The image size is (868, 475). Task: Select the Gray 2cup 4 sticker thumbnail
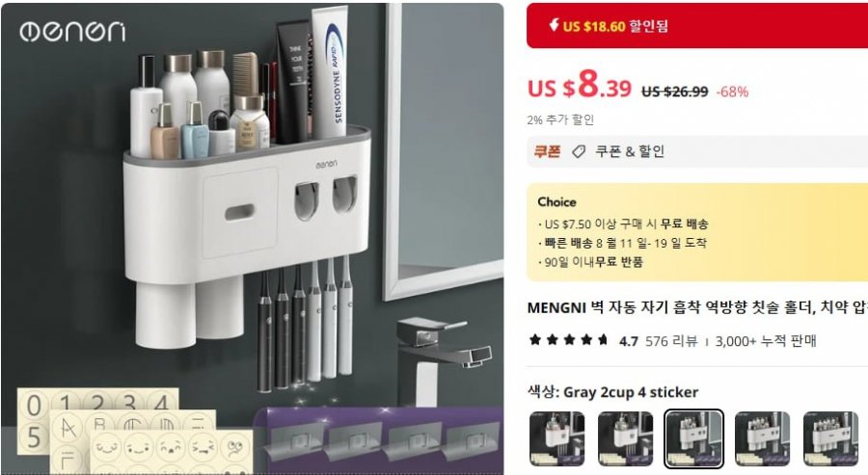(693, 439)
